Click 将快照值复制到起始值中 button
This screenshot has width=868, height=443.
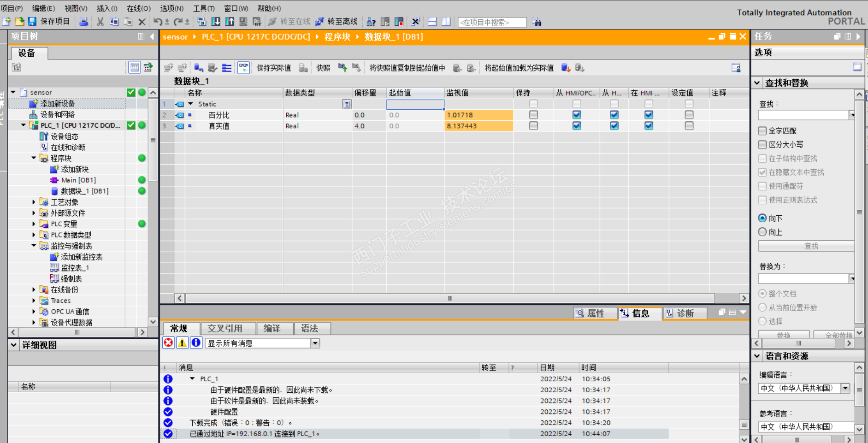pos(407,68)
